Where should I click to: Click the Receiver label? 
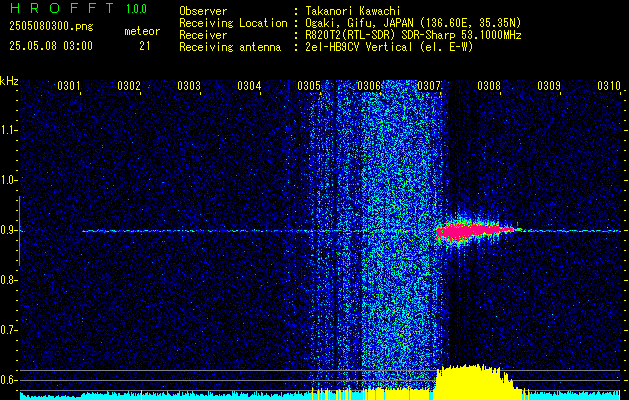(203, 35)
